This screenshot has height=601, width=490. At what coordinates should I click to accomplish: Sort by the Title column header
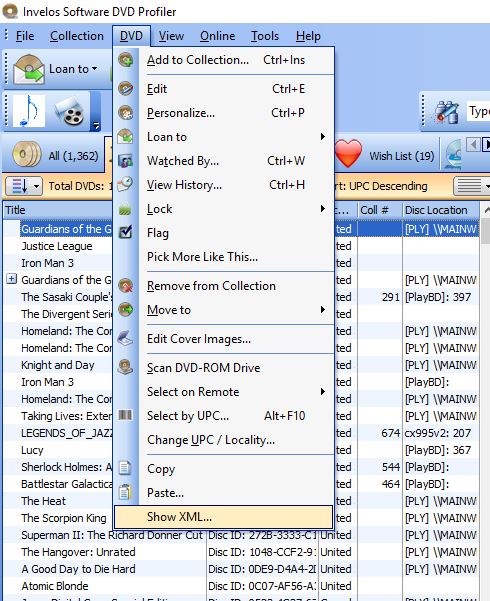pos(58,210)
